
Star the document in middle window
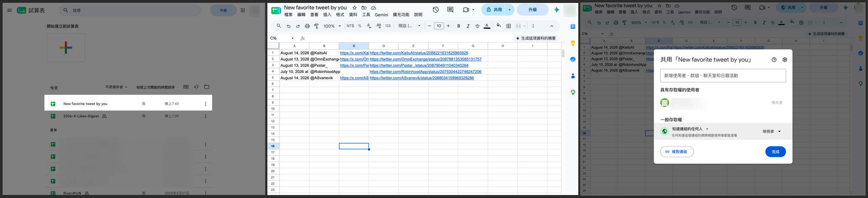click(355, 8)
